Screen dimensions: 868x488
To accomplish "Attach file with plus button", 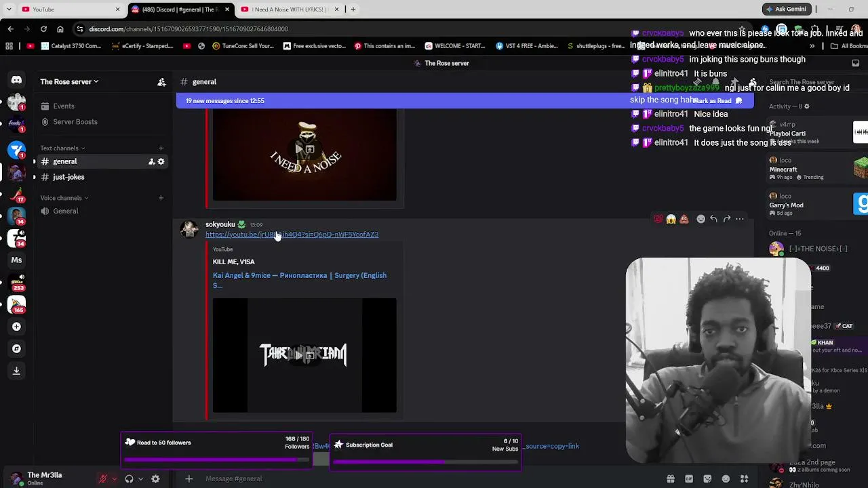I will coord(189,479).
